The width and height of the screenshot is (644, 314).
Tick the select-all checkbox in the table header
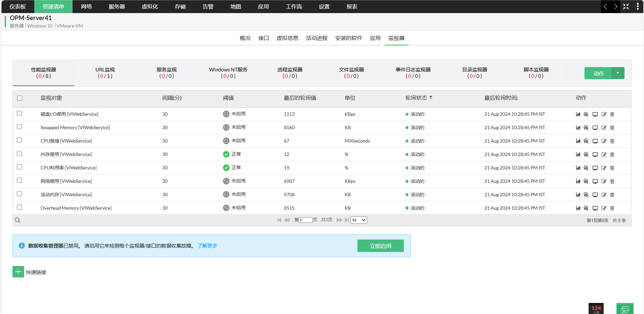coord(19,98)
